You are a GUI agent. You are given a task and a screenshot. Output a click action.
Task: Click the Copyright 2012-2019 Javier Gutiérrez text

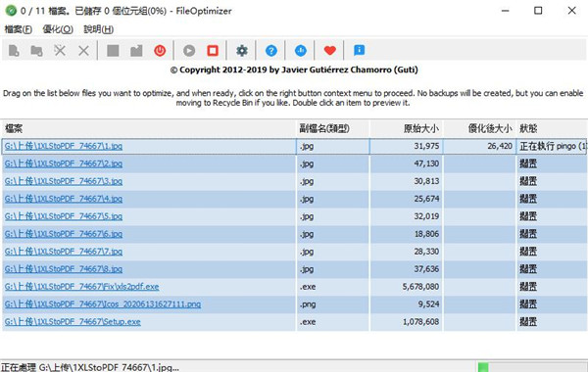[294, 70]
